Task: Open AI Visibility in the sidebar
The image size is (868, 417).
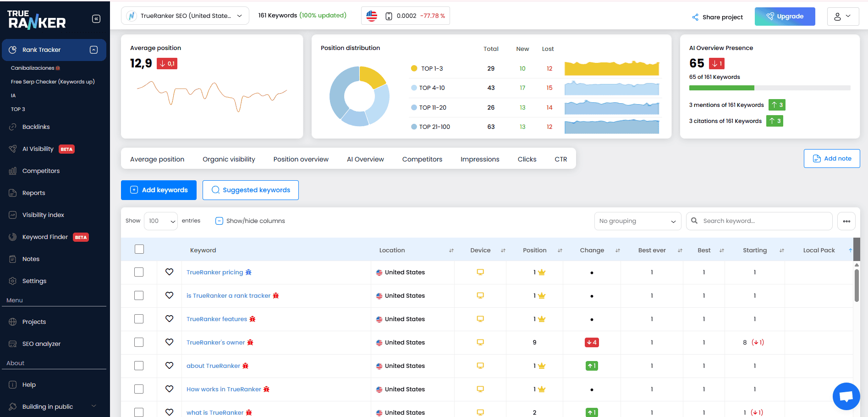Action: tap(38, 149)
